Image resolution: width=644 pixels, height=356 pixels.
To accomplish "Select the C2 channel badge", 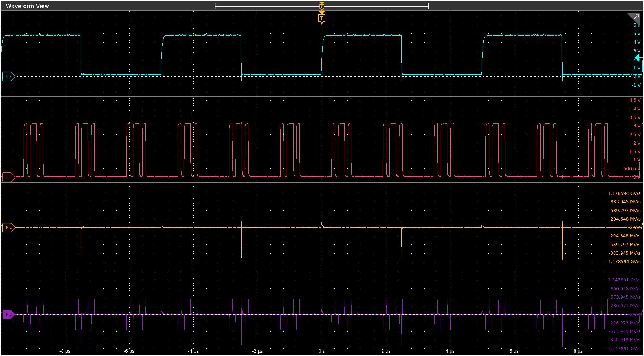I will coord(8,76).
